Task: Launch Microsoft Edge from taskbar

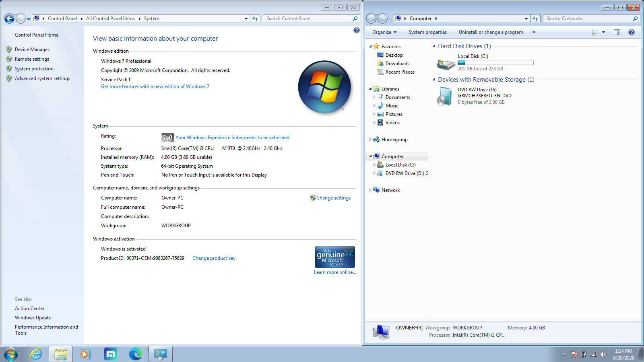Action: click(135, 354)
